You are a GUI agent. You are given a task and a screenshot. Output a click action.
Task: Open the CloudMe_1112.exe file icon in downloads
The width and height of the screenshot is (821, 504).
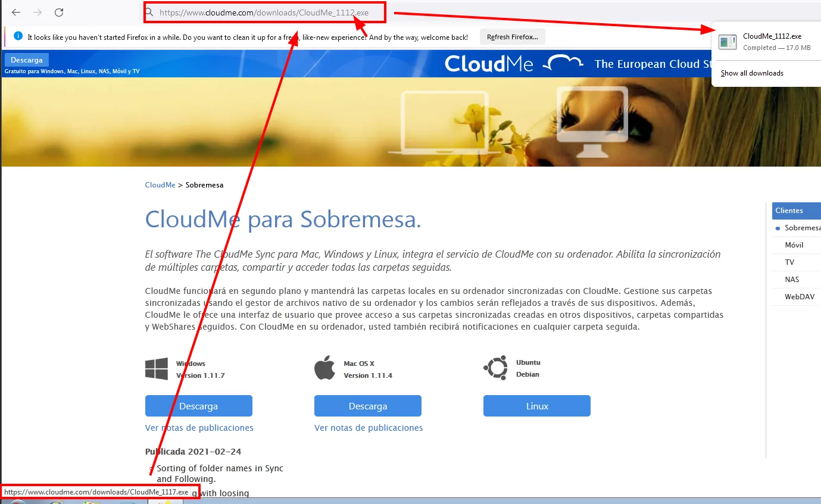tap(727, 41)
